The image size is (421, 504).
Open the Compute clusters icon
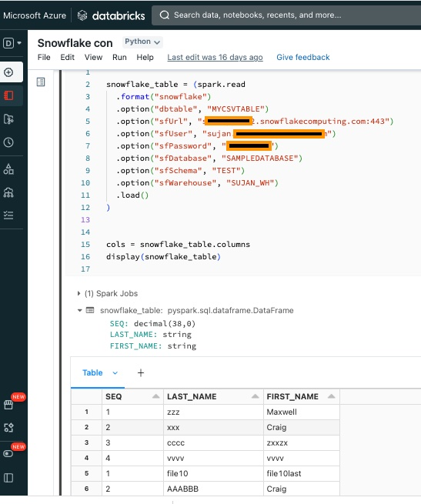point(8,192)
